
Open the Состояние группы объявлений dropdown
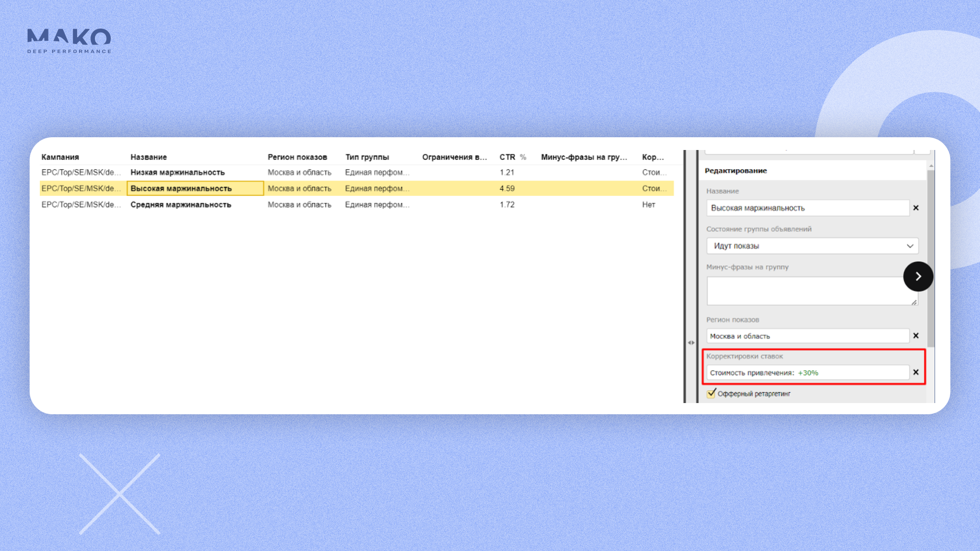click(813, 246)
